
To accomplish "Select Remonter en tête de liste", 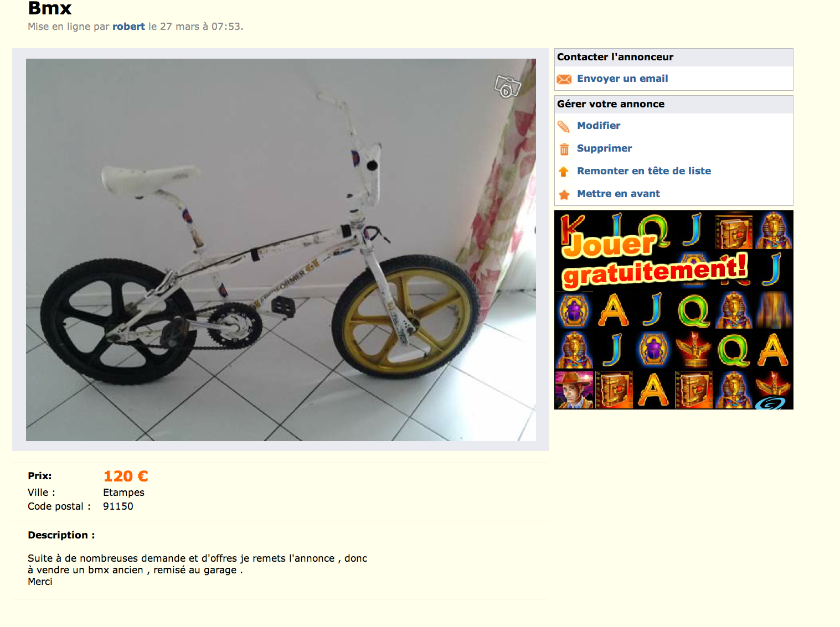I will click(644, 171).
